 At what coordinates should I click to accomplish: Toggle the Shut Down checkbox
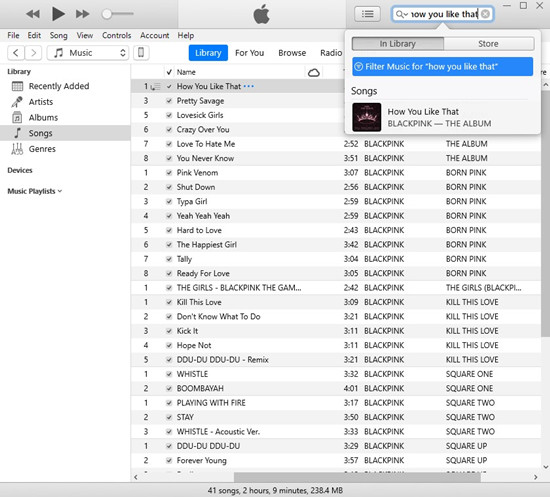click(x=169, y=187)
